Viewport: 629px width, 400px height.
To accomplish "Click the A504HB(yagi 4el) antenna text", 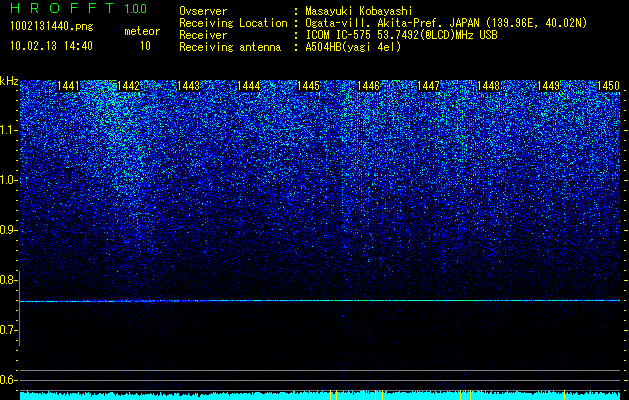I will (x=353, y=47).
